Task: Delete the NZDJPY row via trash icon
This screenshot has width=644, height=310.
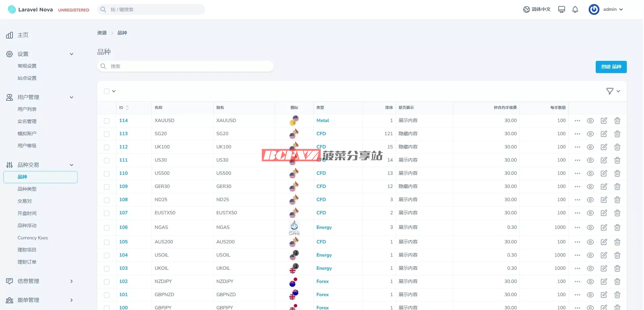Action: tap(617, 282)
